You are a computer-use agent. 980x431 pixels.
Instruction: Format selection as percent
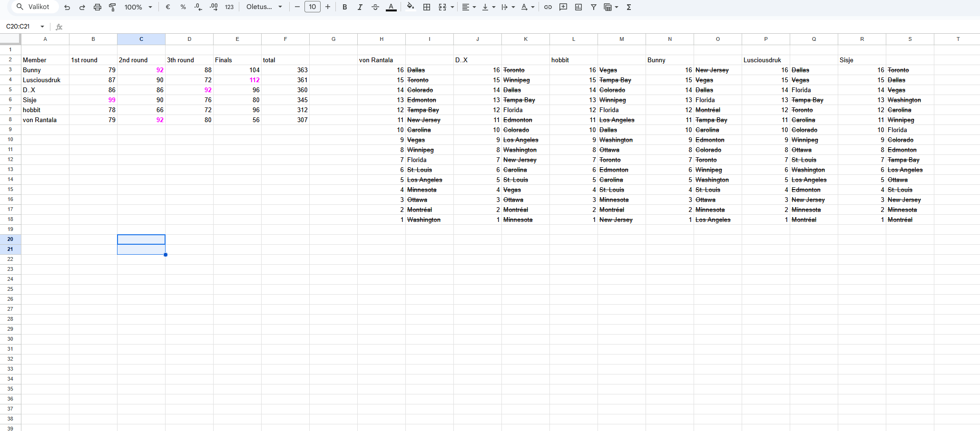pyautogui.click(x=183, y=7)
